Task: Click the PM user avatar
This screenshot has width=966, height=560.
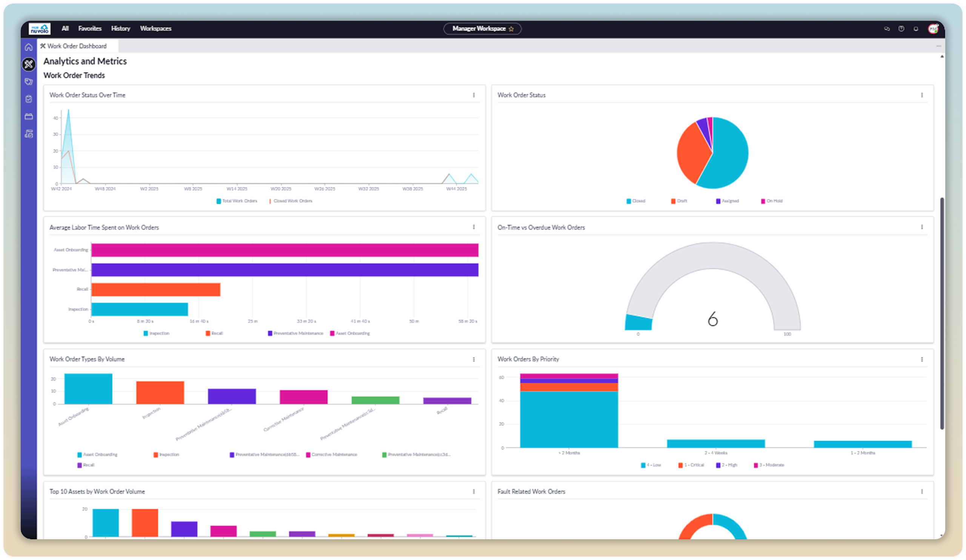Action: click(934, 29)
